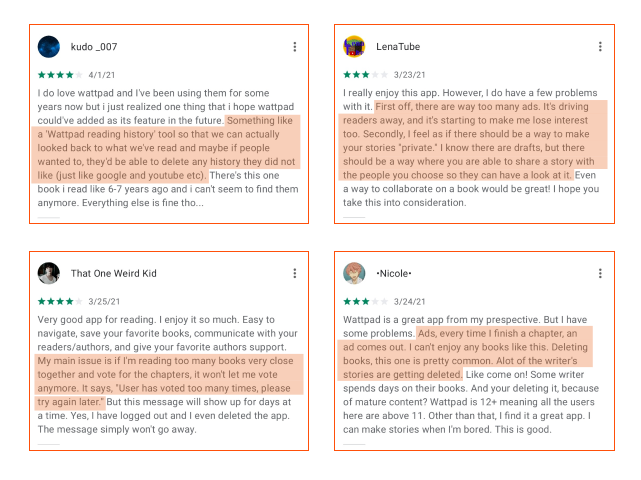Click kudo _007's blue profile avatar

click(49, 47)
